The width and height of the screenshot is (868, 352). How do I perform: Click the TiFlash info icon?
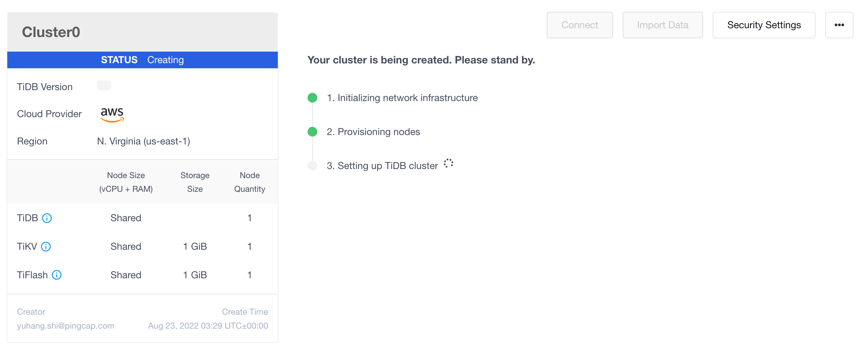click(57, 275)
